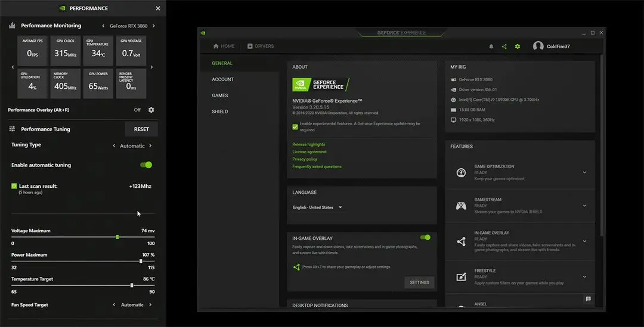This screenshot has width=644, height=327.
Task: Click CPU icon next to Intel Core i9
Action: [453, 100]
